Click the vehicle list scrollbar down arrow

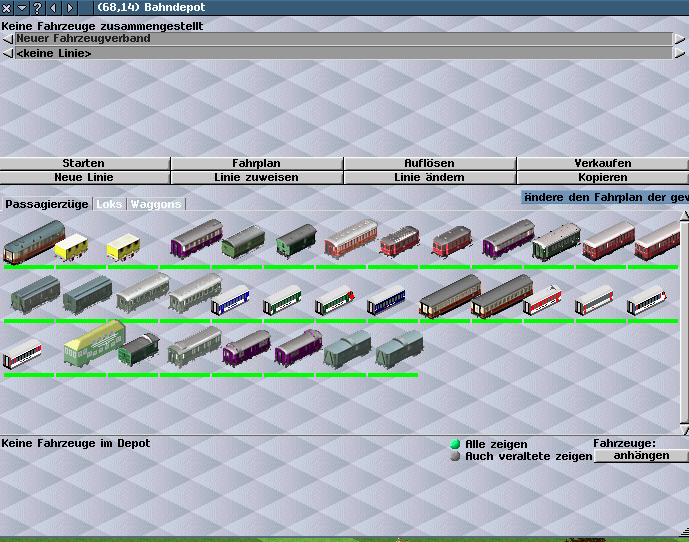pyautogui.click(x=684, y=430)
